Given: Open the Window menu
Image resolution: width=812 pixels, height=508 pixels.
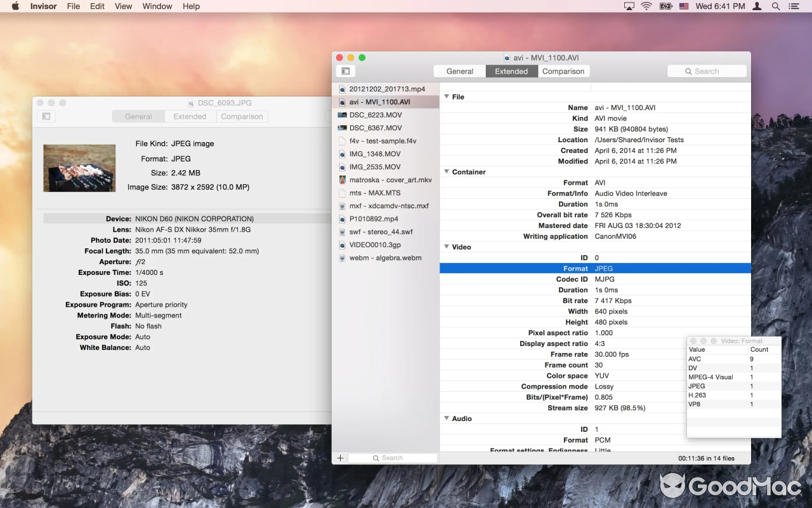Looking at the screenshot, I should coord(157,6).
